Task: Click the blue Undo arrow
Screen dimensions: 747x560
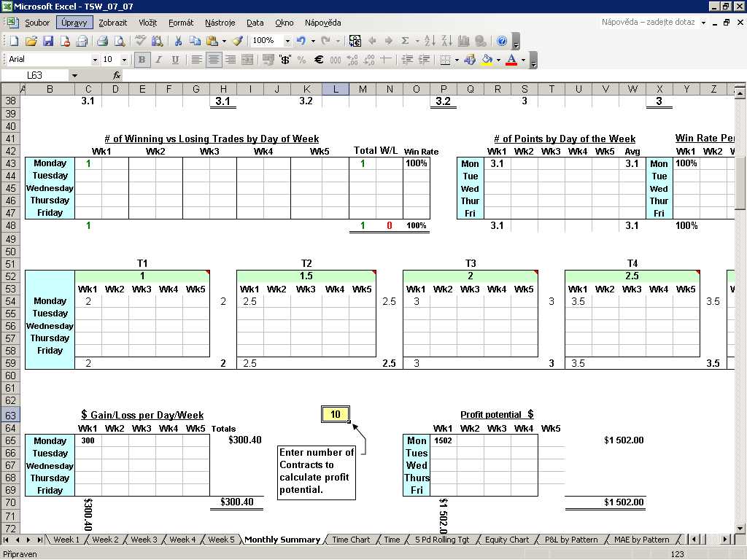Action: pyautogui.click(x=301, y=41)
